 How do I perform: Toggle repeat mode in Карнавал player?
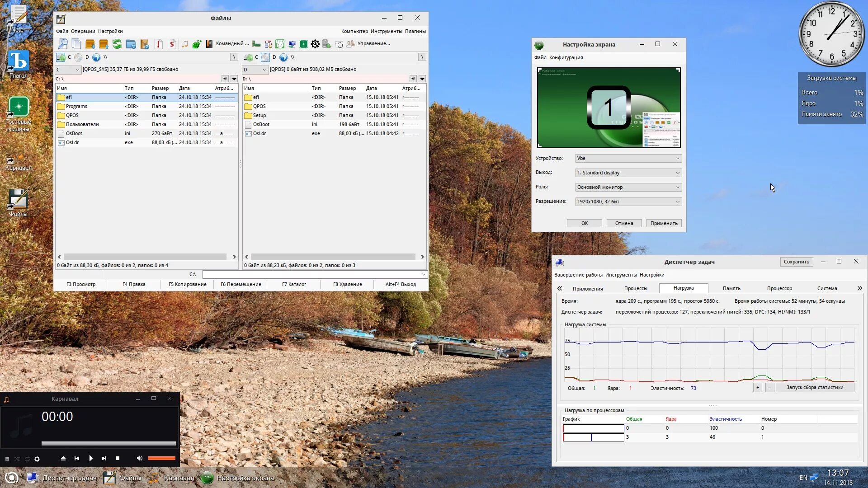[x=27, y=459]
